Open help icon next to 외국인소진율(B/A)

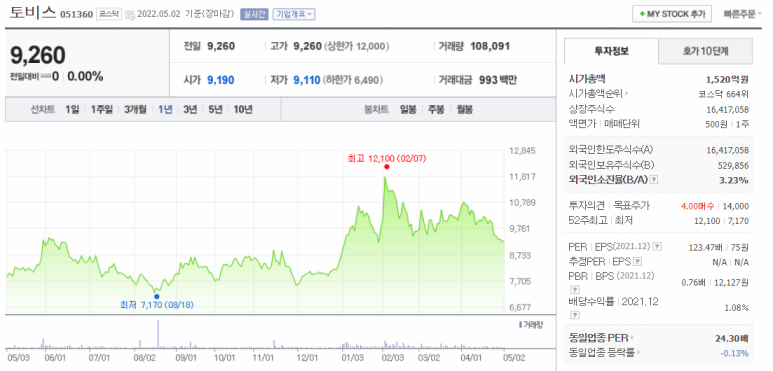(654, 180)
